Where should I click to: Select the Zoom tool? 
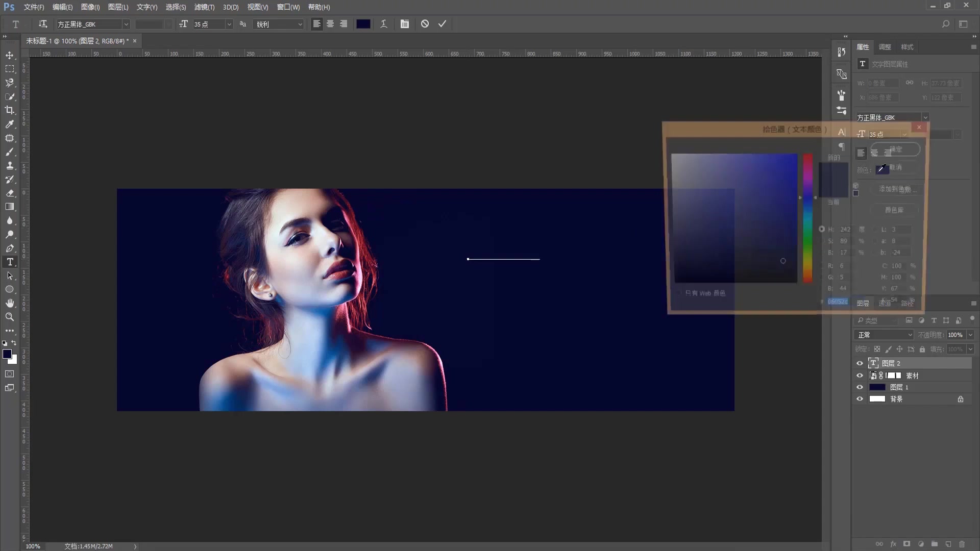10,317
